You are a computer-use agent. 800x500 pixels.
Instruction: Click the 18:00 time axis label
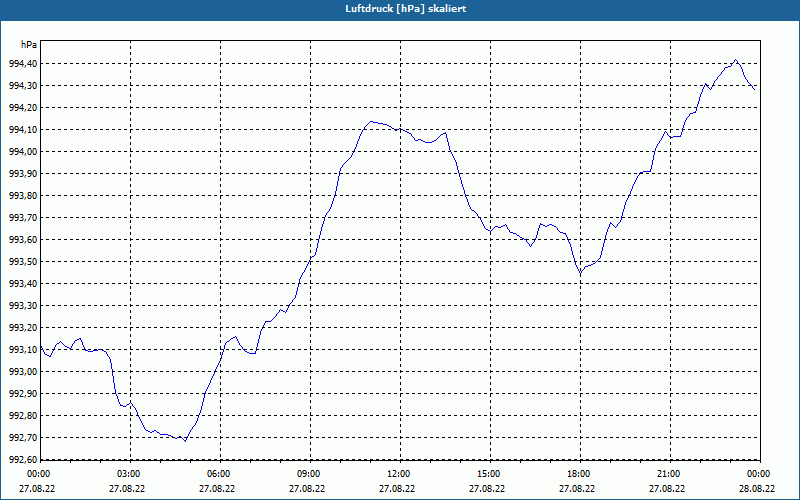579,474
